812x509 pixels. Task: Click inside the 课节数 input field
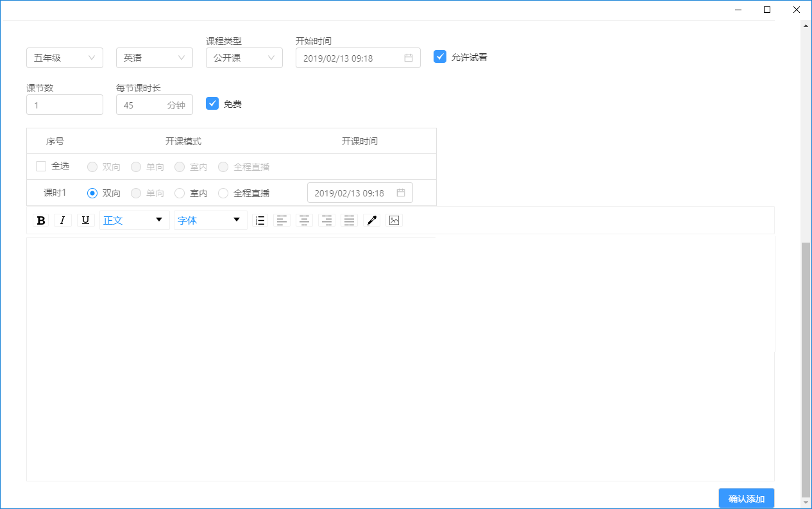point(64,105)
